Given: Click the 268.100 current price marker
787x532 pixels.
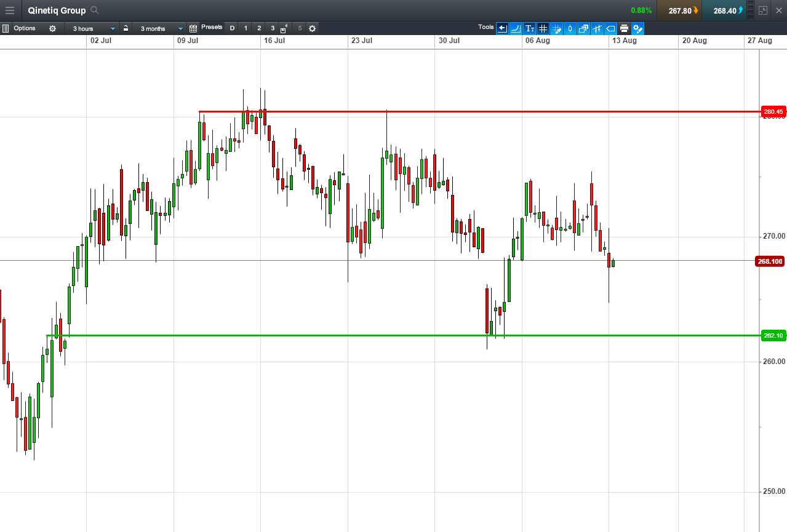Looking at the screenshot, I should tap(770, 261).
